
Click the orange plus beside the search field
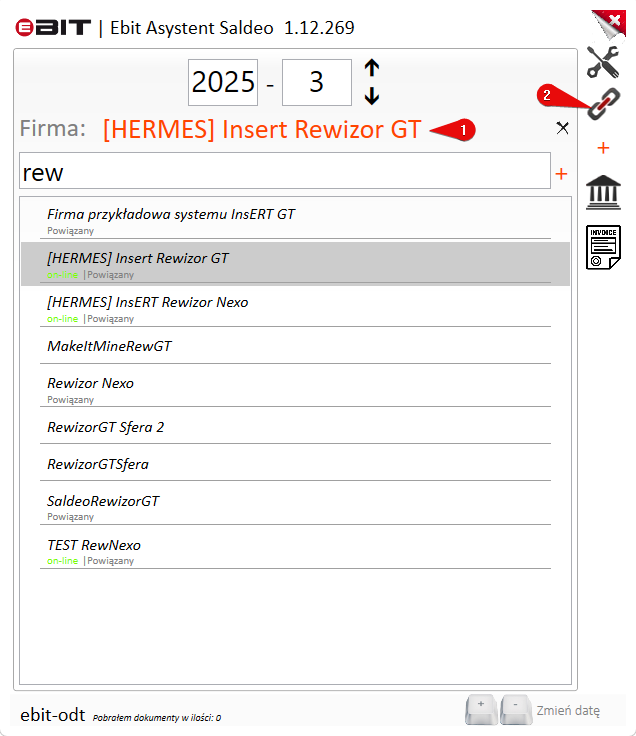561,174
